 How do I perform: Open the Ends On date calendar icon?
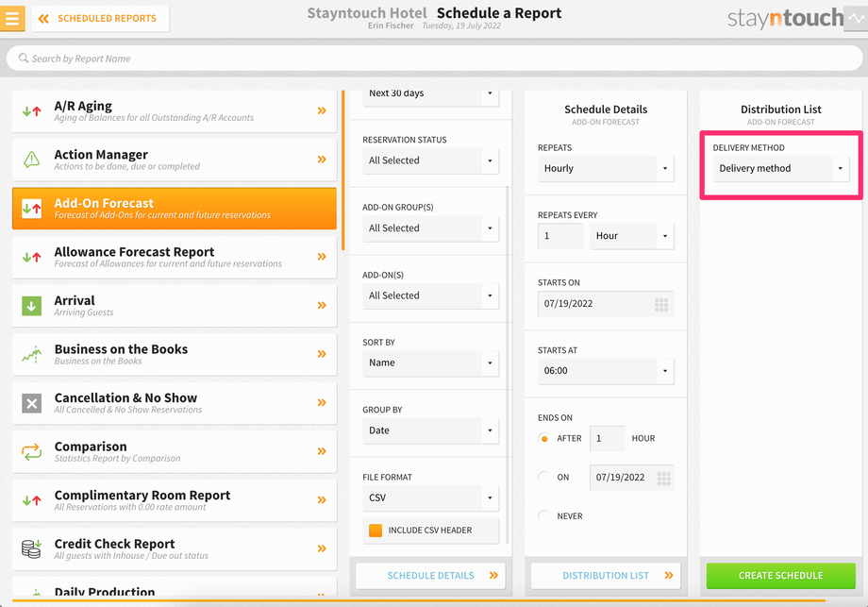[x=663, y=478]
